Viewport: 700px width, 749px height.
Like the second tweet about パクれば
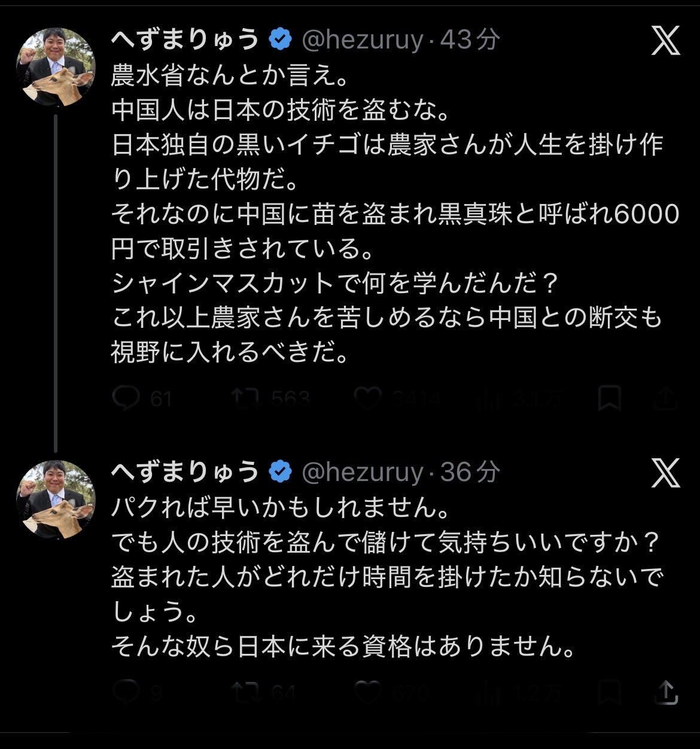point(368,692)
